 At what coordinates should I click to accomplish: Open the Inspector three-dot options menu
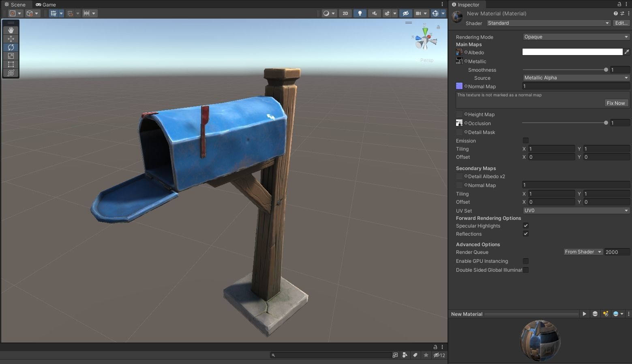tap(627, 4)
